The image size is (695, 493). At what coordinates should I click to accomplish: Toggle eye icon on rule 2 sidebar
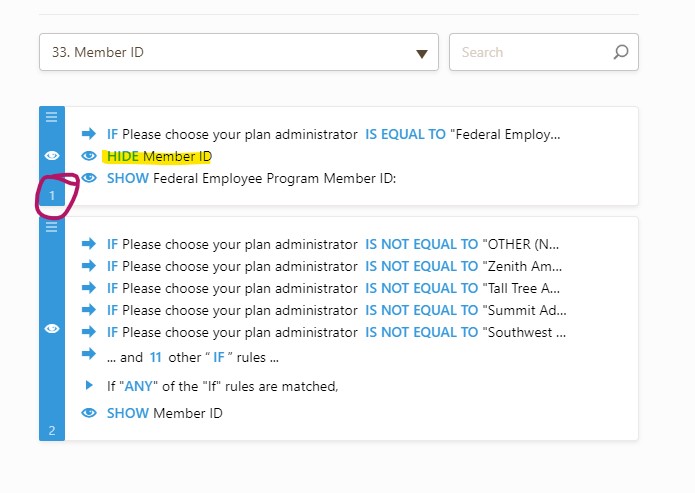[x=52, y=328]
